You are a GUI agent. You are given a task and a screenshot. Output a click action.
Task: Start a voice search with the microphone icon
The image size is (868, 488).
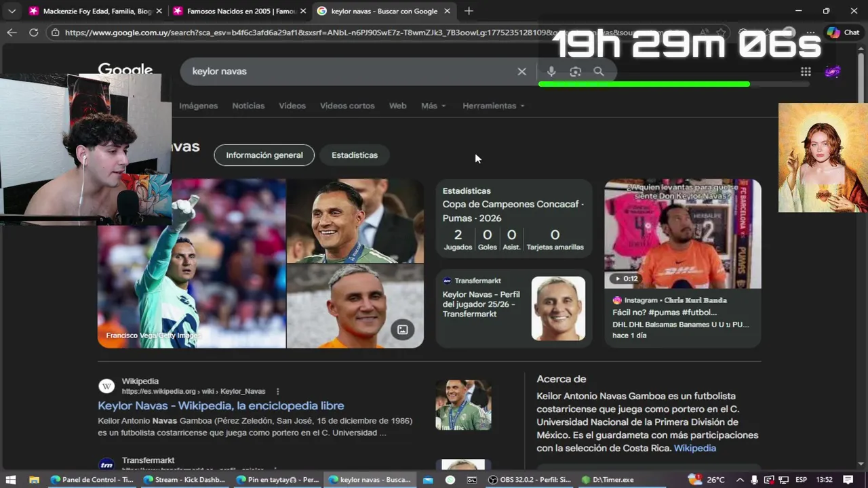551,71
